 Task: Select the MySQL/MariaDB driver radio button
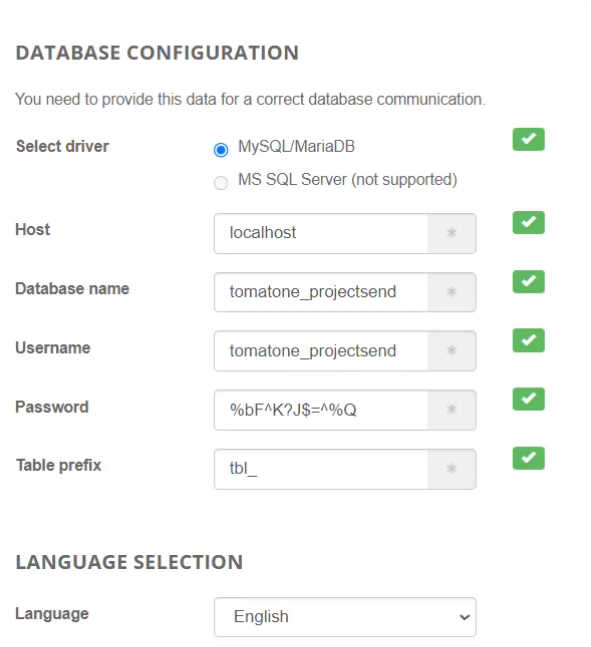[x=221, y=149]
